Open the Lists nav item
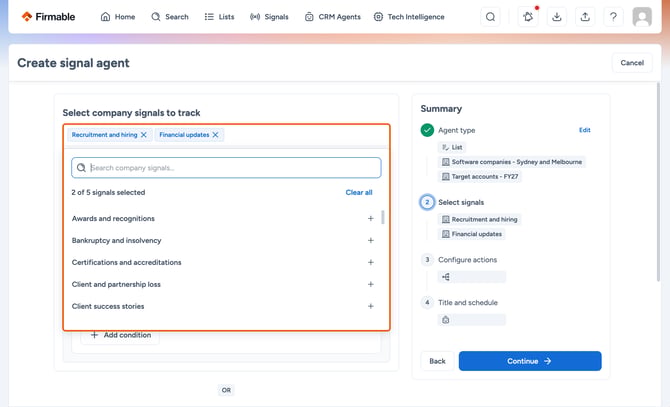 point(219,17)
